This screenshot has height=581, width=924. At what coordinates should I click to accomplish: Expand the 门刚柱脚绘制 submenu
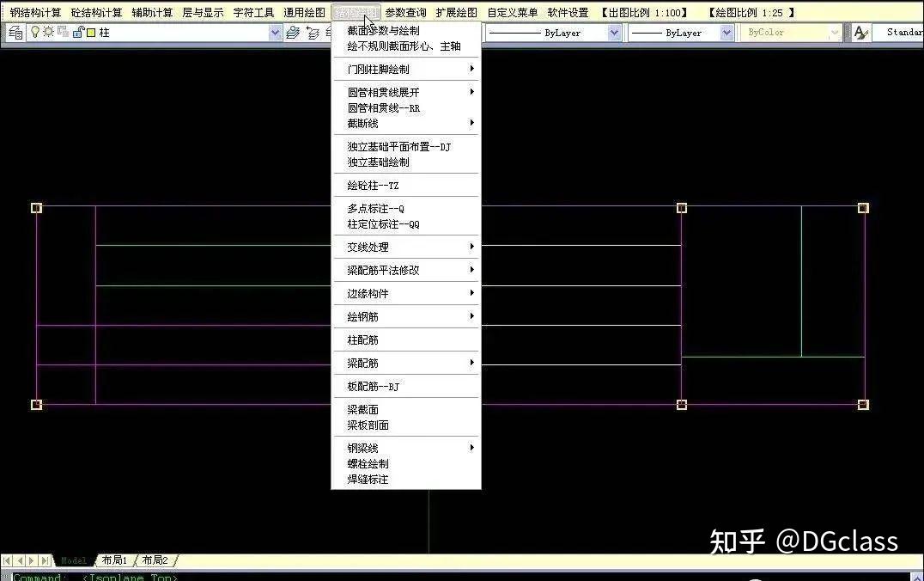(x=406, y=69)
